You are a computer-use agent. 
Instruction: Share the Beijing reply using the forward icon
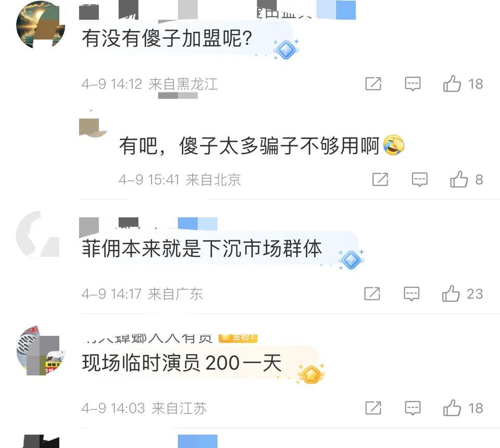point(380,180)
